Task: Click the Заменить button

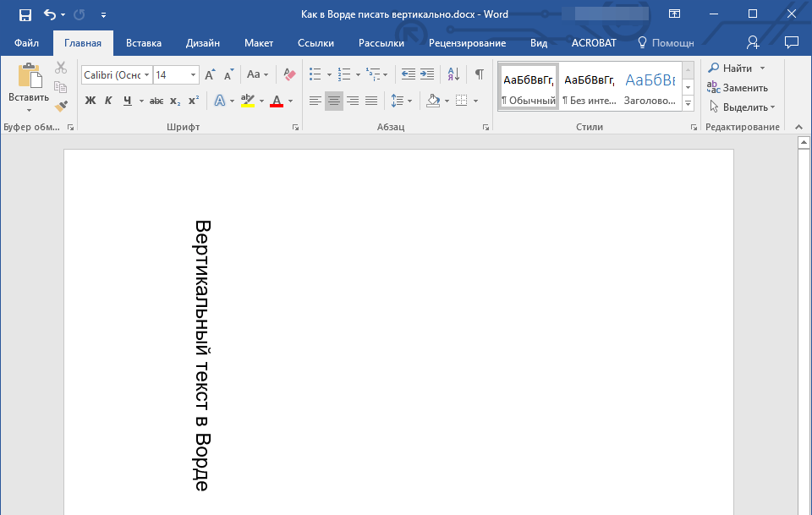Action: (738, 88)
